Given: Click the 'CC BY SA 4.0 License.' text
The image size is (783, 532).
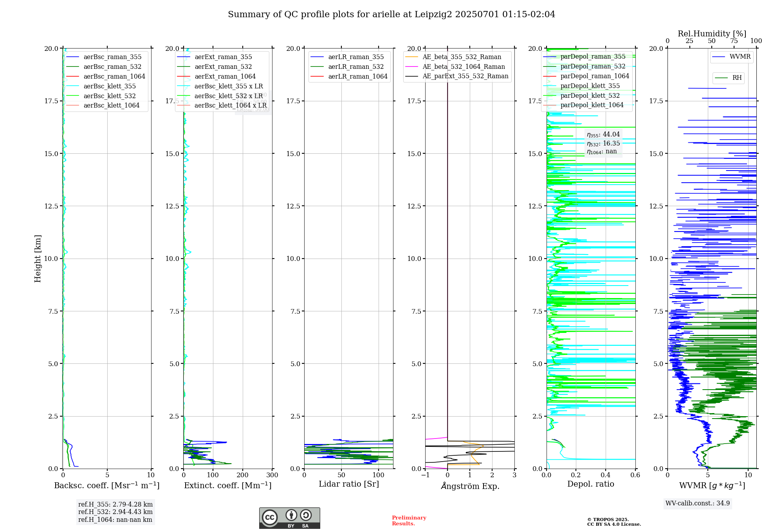Looking at the screenshot, I should 614,524.
